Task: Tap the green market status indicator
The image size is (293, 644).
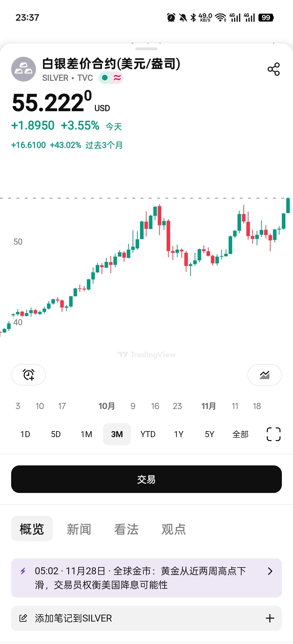Action: 105,78
